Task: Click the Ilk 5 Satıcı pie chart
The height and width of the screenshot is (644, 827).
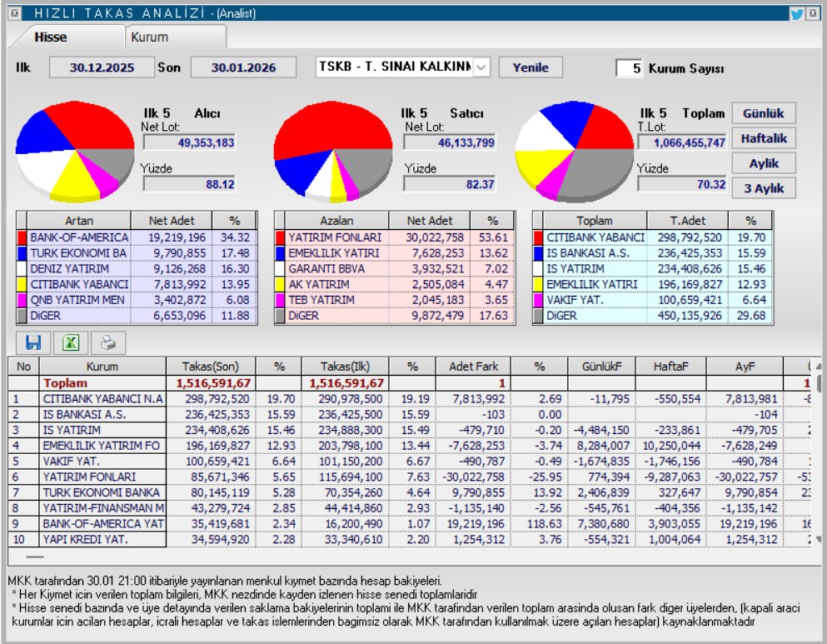Action: coord(333,152)
